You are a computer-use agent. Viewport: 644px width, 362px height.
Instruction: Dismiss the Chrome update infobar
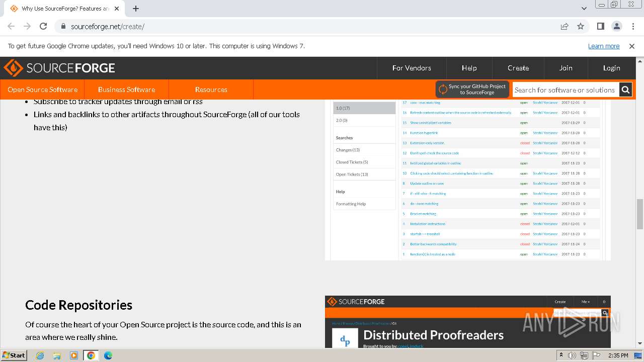632,46
